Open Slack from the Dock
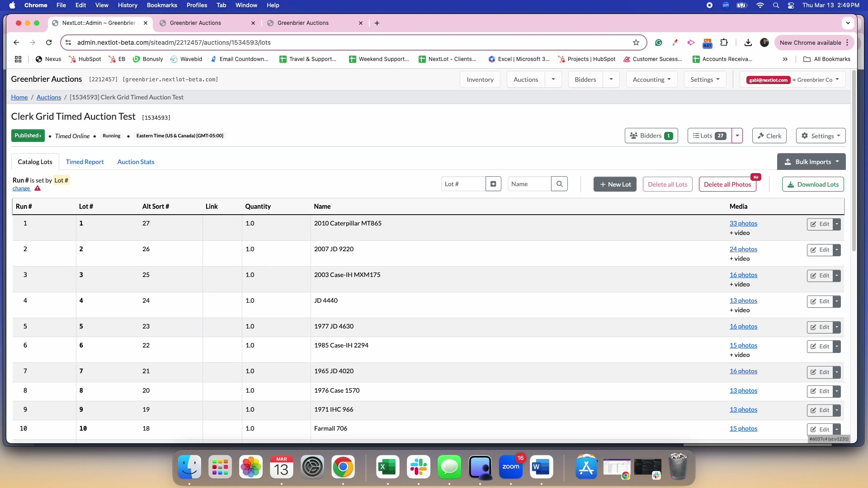Screen dimensions: 868x488 pos(418,467)
